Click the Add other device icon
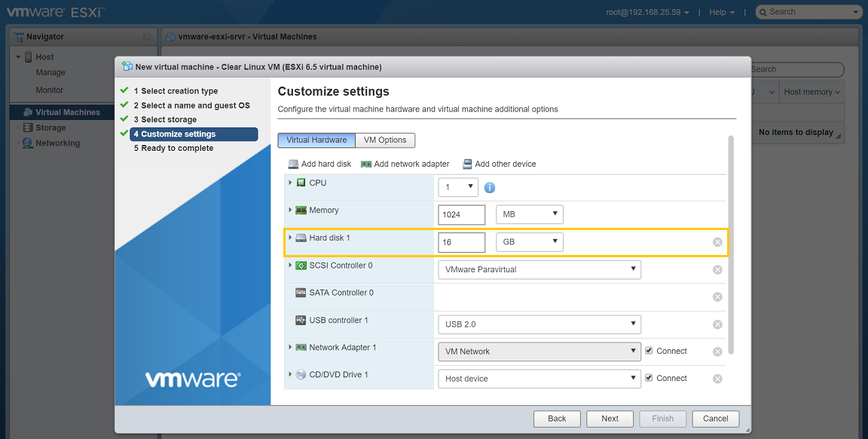868x439 pixels. point(467,164)
